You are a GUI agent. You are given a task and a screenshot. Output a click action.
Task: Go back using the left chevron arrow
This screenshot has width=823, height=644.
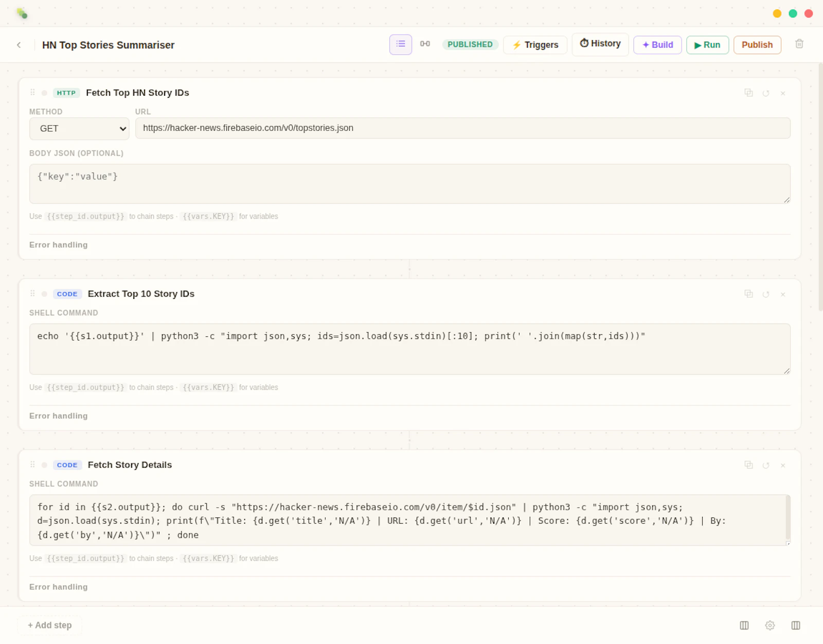pyautogui.click(x=19, y=45)
